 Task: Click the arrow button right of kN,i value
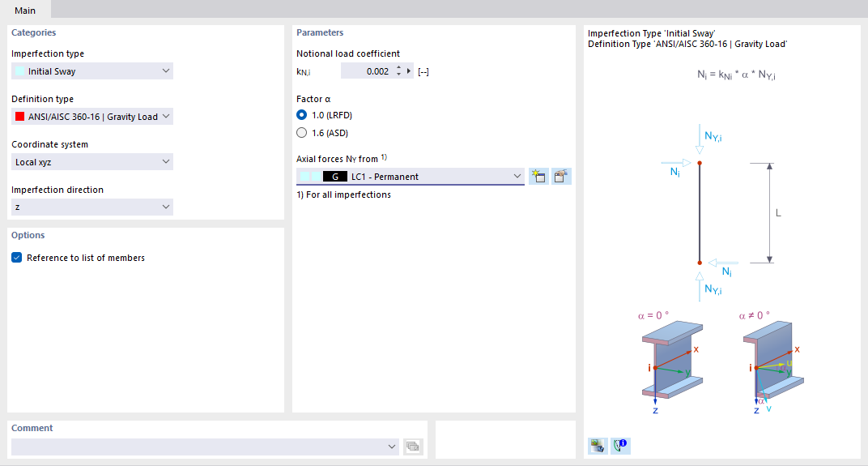coord(409,71)
